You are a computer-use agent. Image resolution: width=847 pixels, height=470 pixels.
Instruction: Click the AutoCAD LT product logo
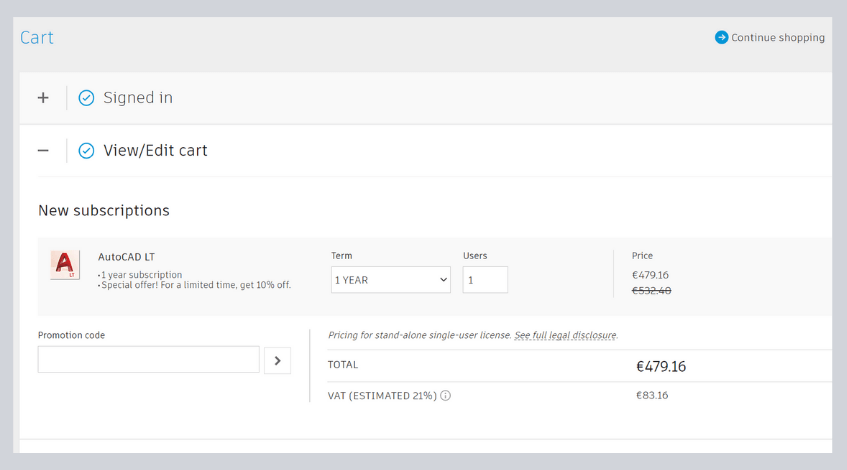click(x=65, y=265)
